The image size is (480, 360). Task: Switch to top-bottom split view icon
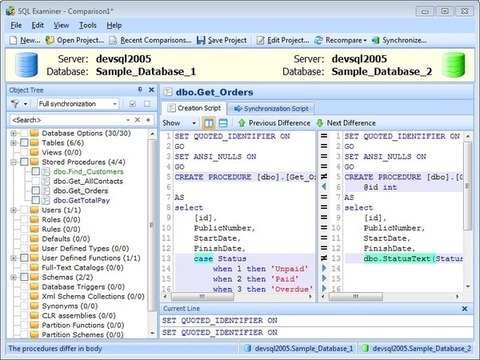pos(223,123)
